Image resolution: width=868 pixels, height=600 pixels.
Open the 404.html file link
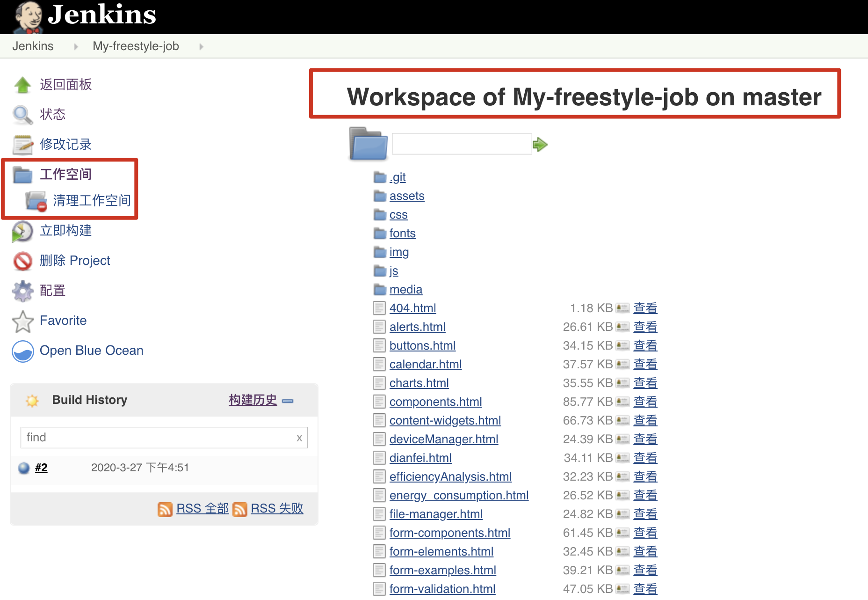pos(413,308)
